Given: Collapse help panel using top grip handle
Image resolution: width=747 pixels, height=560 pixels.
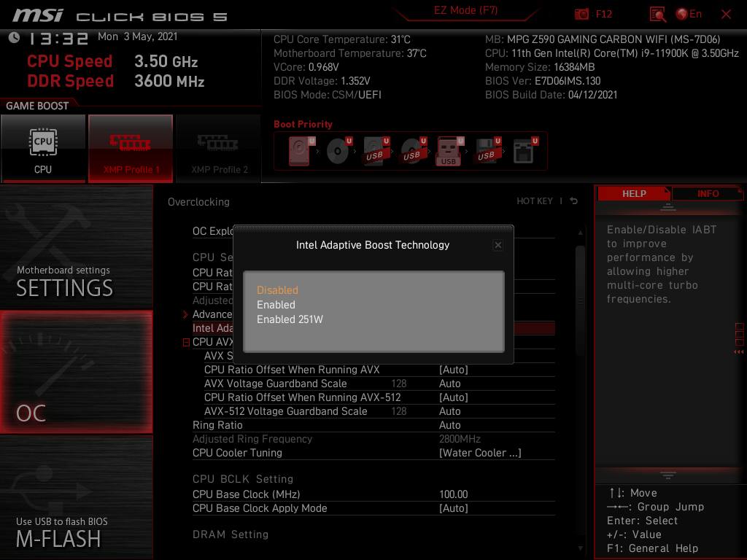Looking at the screenshot, I should pyautogui.click(x=668, y=207).
